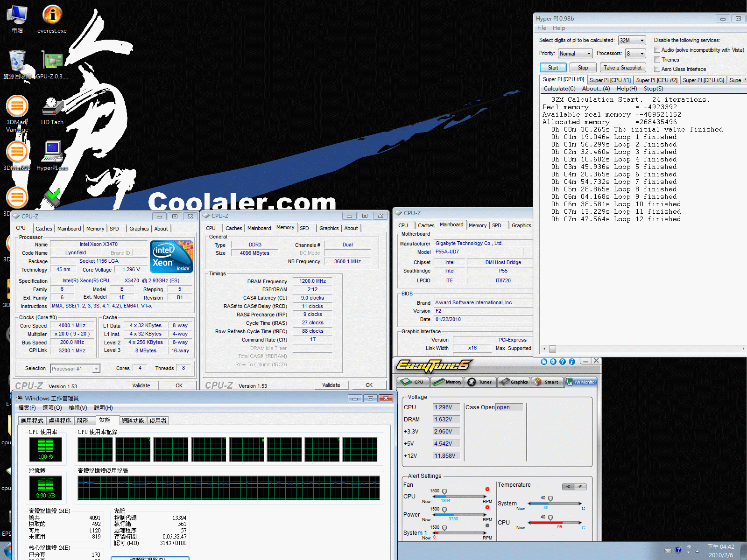The image size is (747, 560).
Task: Select the Super PI [CPU #1] tab
Action: pyautogui.click(x=610, y=80)
